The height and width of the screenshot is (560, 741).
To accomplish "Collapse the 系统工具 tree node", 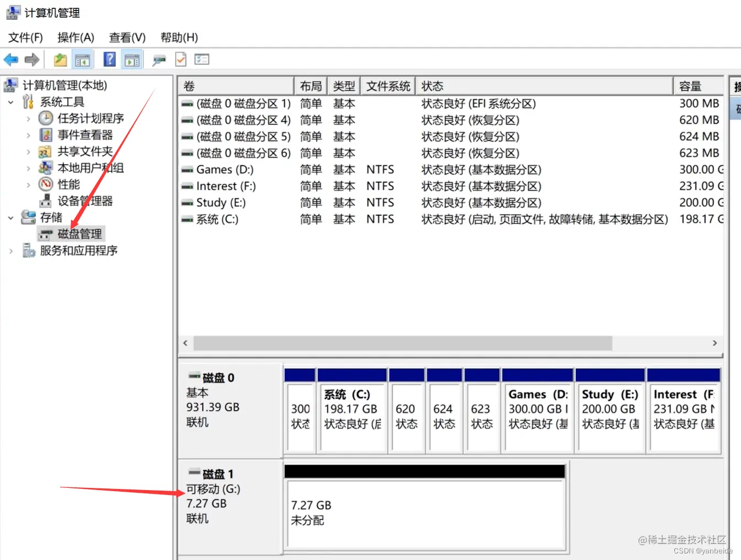I will (x=10, y=101).
